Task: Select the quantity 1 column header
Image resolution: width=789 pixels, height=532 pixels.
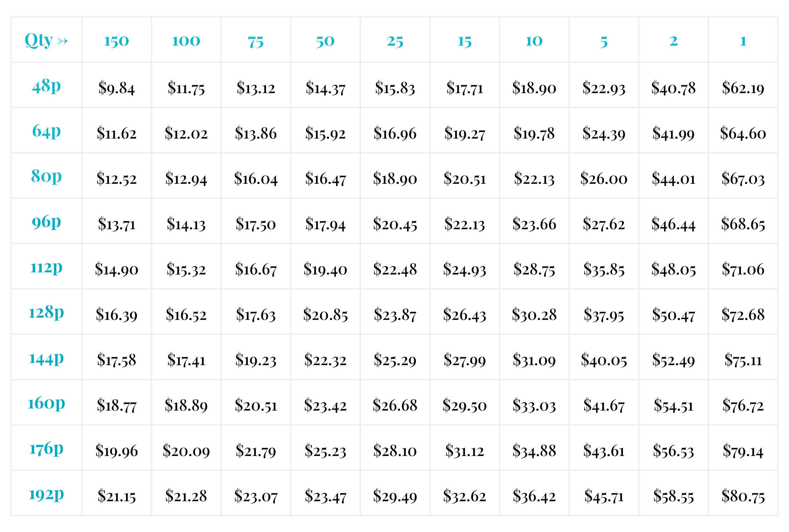Action: pos(743,41)
